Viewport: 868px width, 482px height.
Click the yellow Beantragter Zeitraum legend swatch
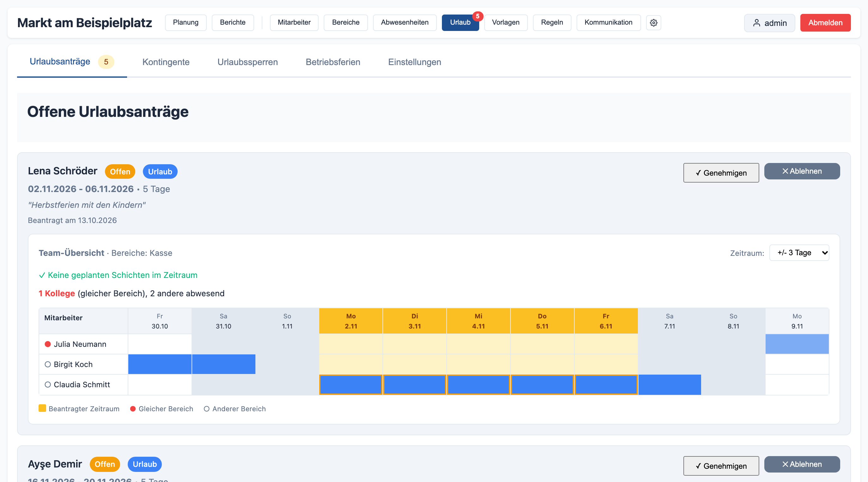coord(42,408)
